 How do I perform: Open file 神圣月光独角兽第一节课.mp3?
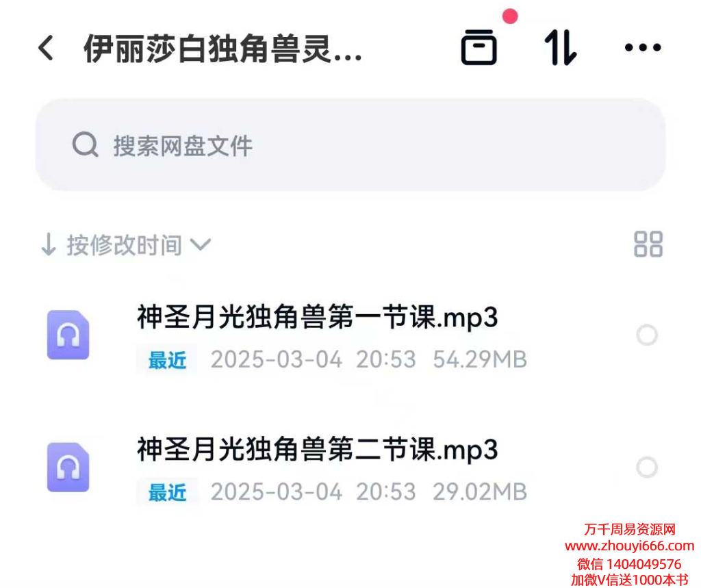point(318,317)
